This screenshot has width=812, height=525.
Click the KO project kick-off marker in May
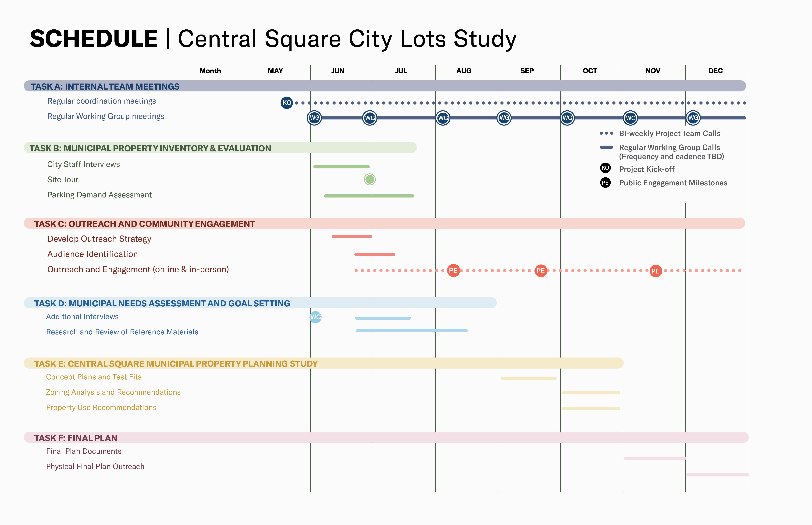pyautogui.click(x=287, y=103)
